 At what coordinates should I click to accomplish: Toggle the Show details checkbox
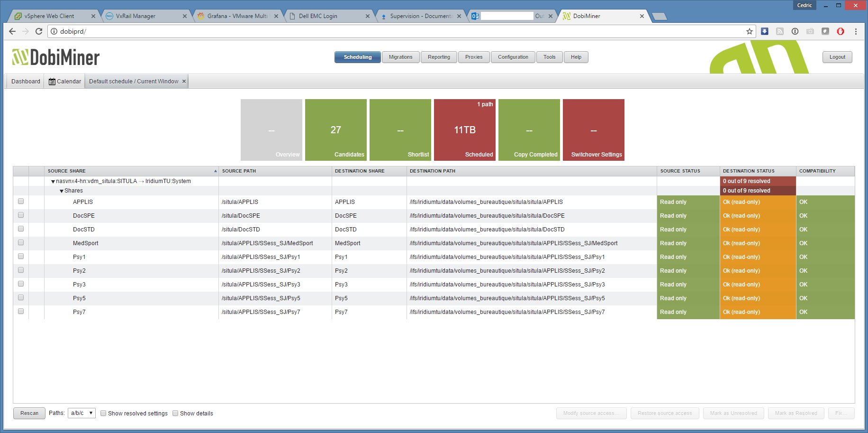[x=175, y=413]
